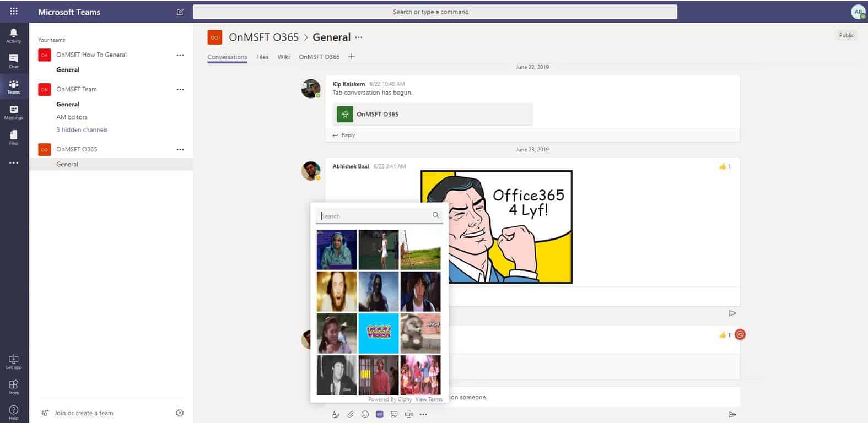Open the Activity feed in the sidebar

tap(13, 36)
